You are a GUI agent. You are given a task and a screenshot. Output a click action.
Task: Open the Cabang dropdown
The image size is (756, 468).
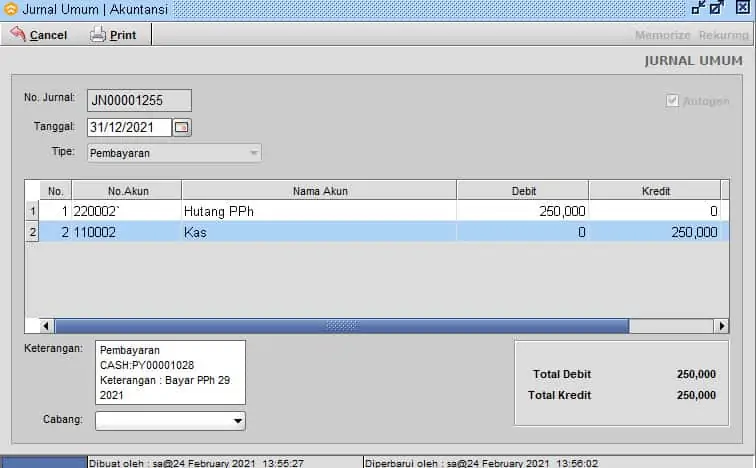[x=170, y=421]
